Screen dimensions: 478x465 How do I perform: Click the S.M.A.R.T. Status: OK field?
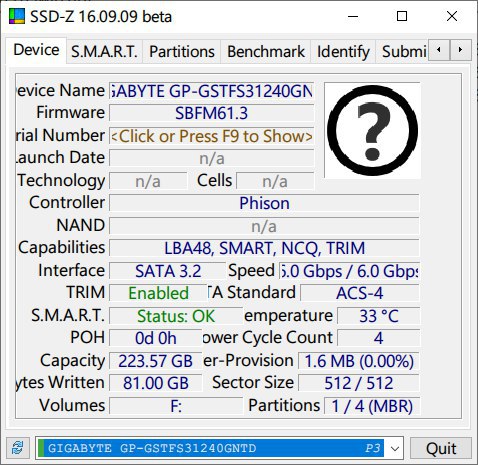tap(176, 316)
